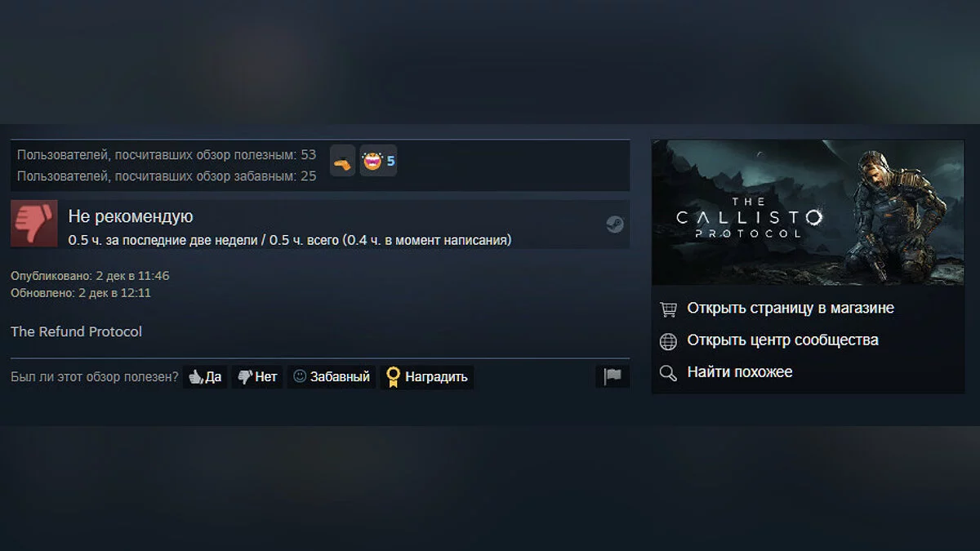Click the globe icon for community hub
Viewport: 980px width, 551px height.
668,340
